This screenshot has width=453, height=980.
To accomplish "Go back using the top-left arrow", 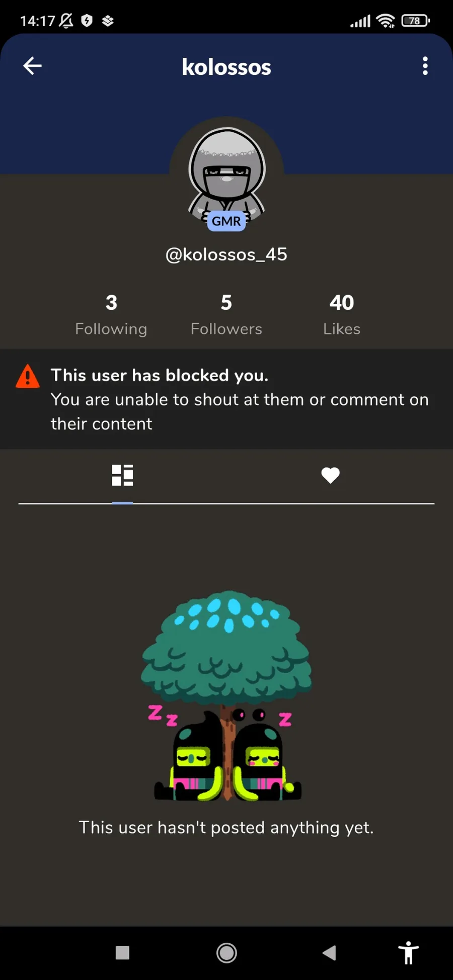I will pyautogui.click(x=32, y=66).
